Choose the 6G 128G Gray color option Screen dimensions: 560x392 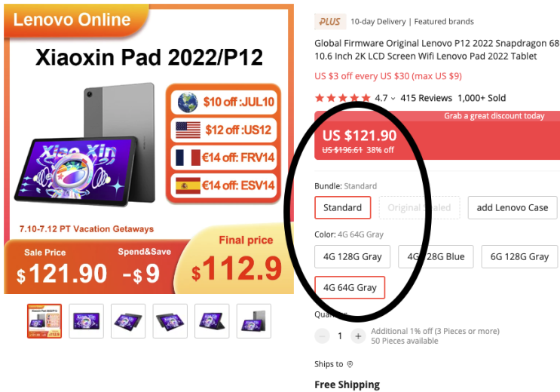pos(519,256)
